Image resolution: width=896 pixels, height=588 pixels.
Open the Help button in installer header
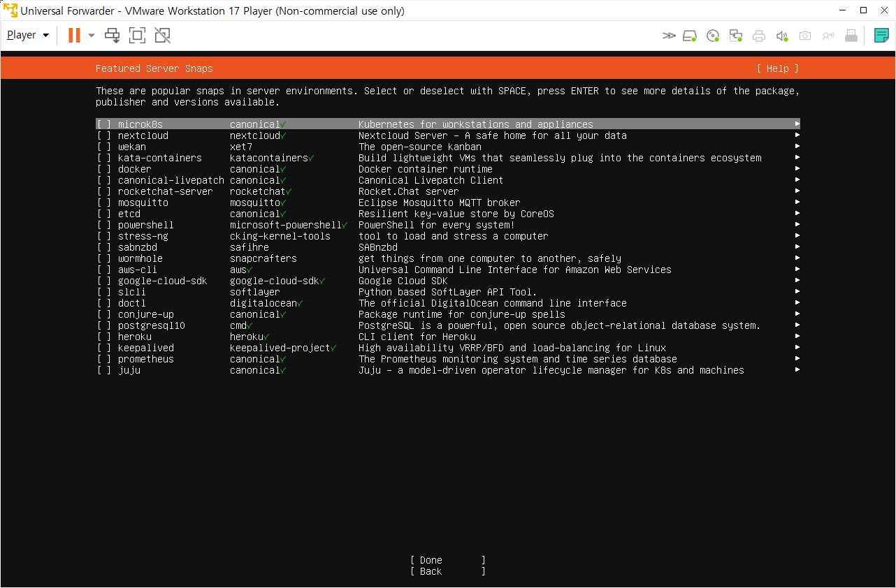(777, 68)
